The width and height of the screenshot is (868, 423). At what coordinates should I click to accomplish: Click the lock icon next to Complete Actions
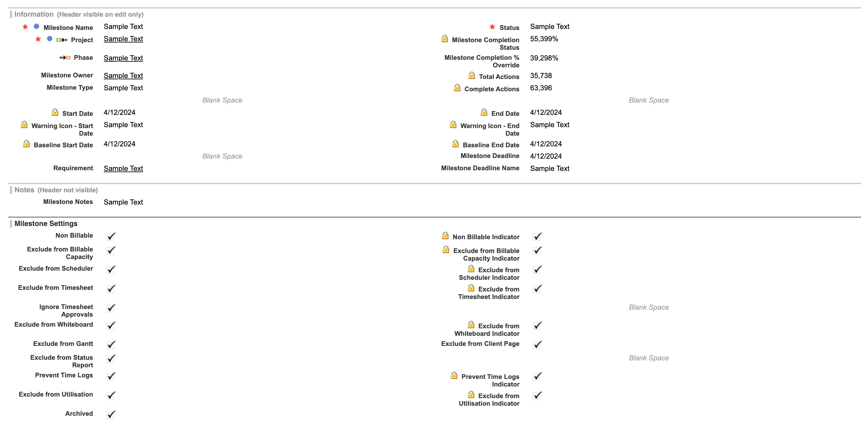click(x=457, y=88)
